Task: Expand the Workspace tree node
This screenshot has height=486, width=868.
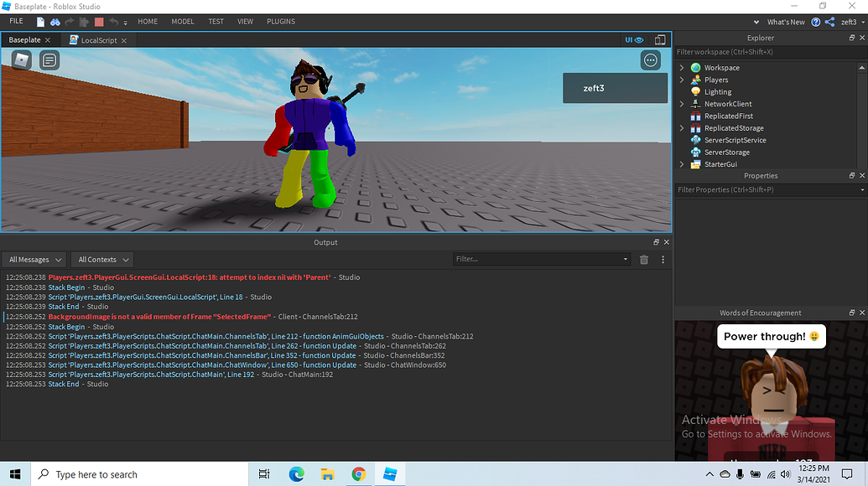Action: coord(682,68)
